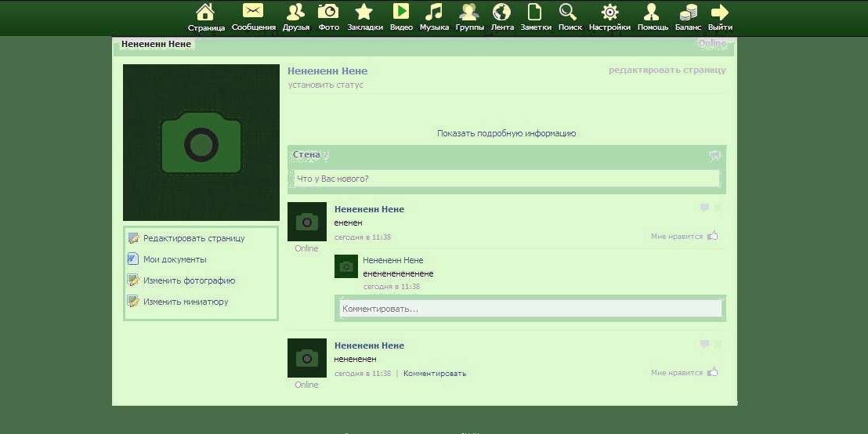
Task: Click the Поиск magnifier icon
Action: click(569, 12)
